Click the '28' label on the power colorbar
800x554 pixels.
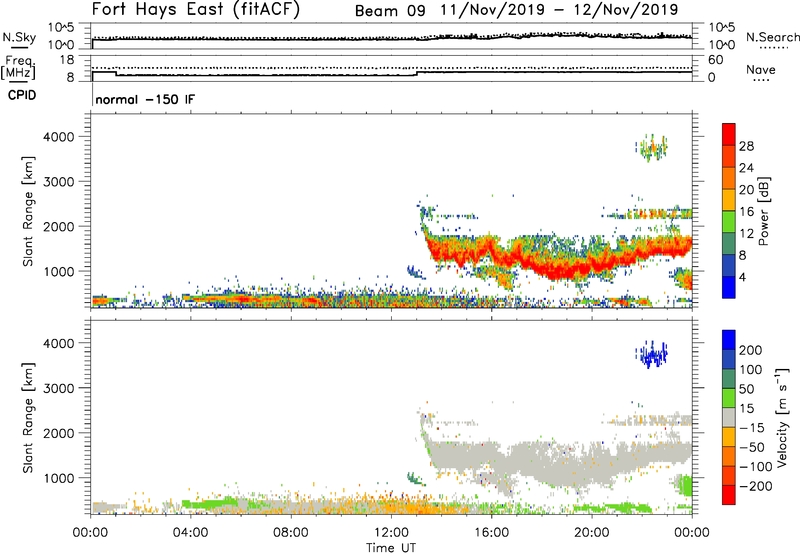pyautogui.click(x=746, y=146)
